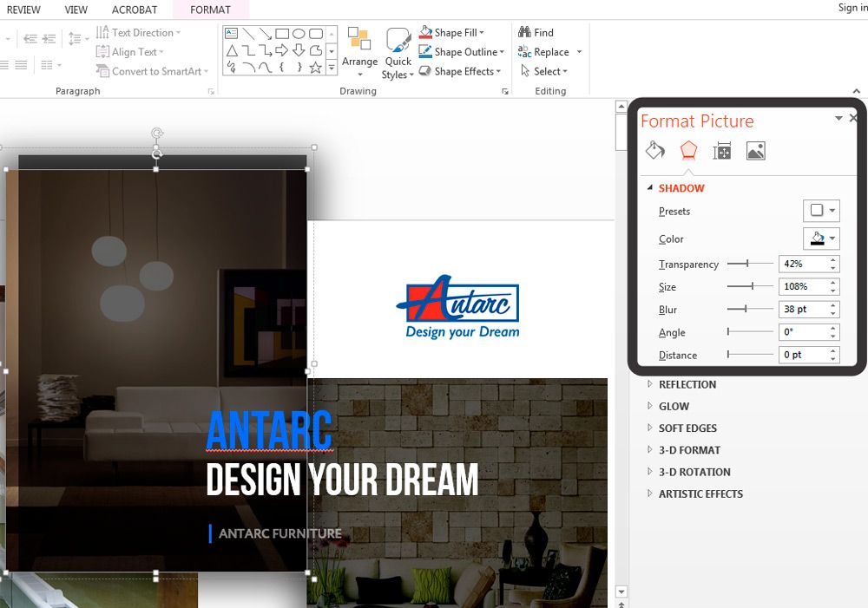
Task: Select the Left Brace shape
Action: [282, 68]
